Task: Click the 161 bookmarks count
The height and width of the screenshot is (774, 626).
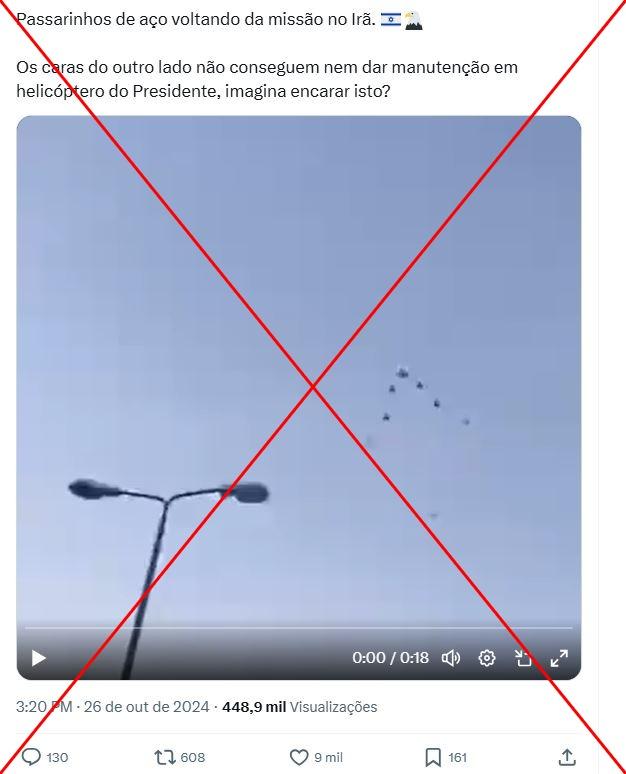Action: point(458,757)
